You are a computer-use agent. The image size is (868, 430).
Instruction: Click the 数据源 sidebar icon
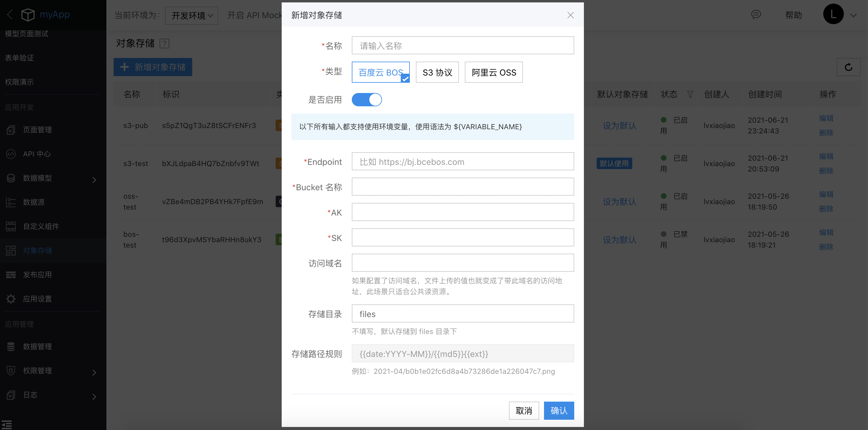point(11,202)
